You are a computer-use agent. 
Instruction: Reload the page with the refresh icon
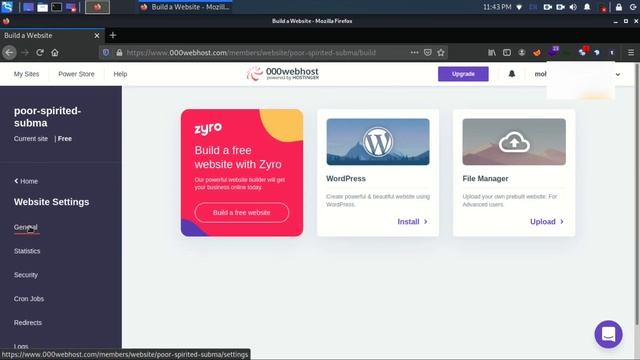[x=40, y=53]
